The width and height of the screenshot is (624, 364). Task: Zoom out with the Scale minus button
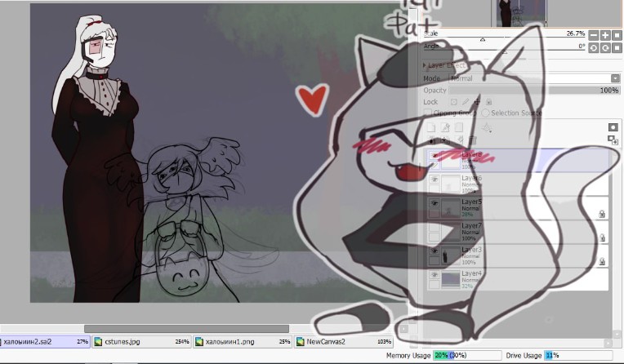593,35
